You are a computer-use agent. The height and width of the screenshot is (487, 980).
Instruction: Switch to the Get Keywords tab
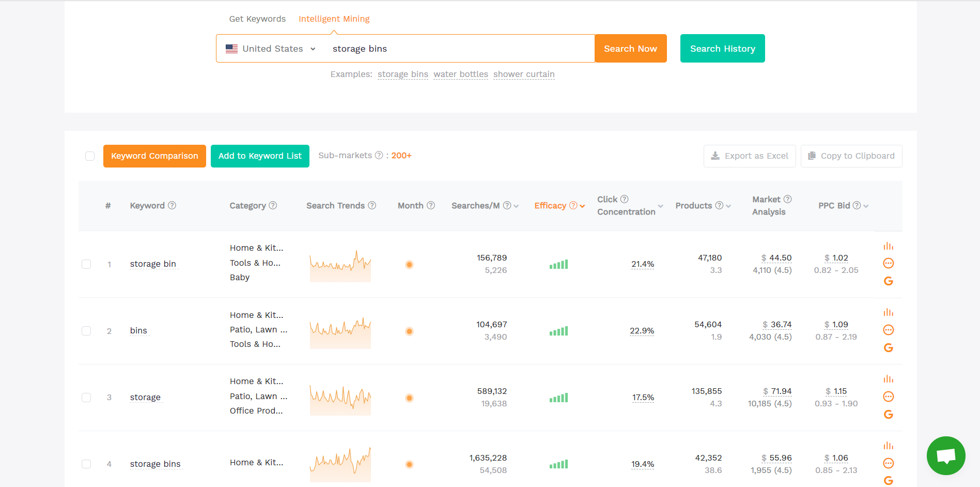point(257,19)
